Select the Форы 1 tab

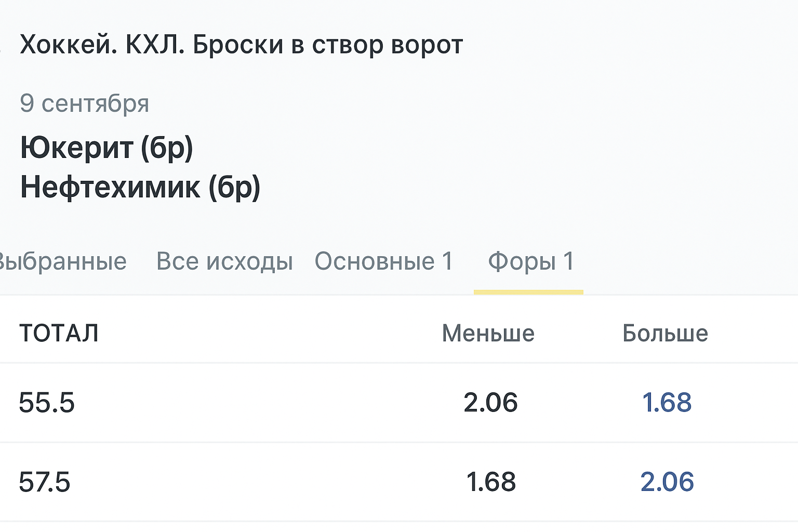coord(530,261)
